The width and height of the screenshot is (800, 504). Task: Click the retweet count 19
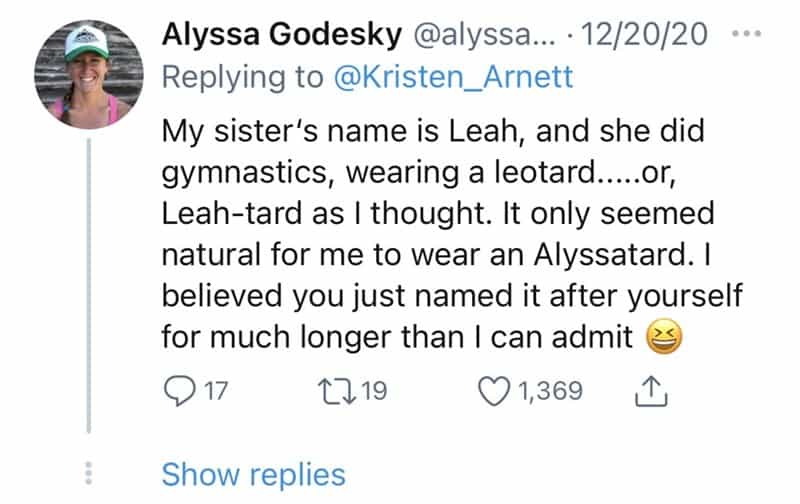(373, 391)
